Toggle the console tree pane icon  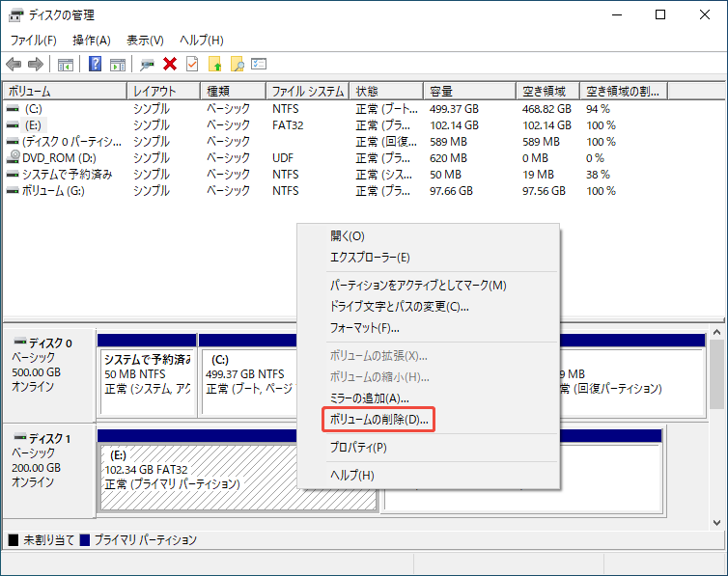pyautogui.click(x=66, y=64)
